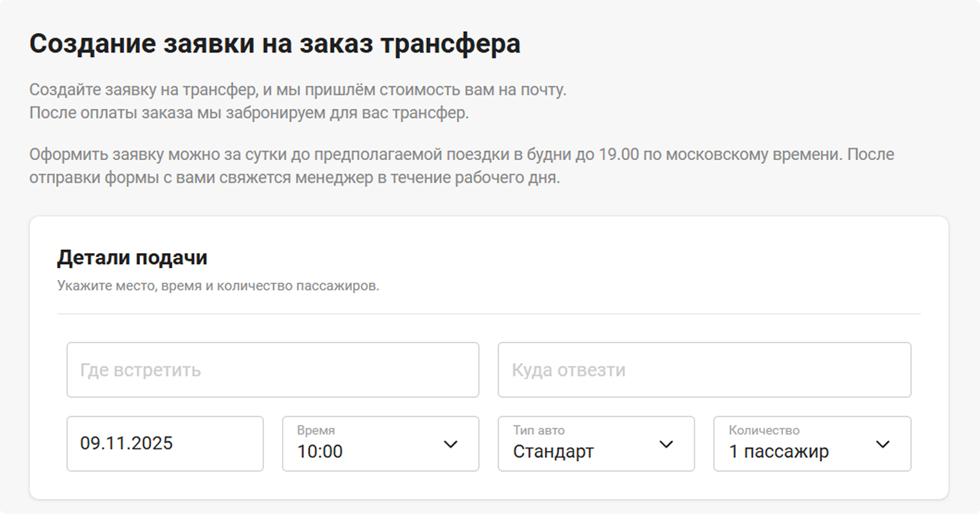The height and width of the screenshot is (514, 980).
Task: Click the small "Тип авто" label
Action: point(538,430)
